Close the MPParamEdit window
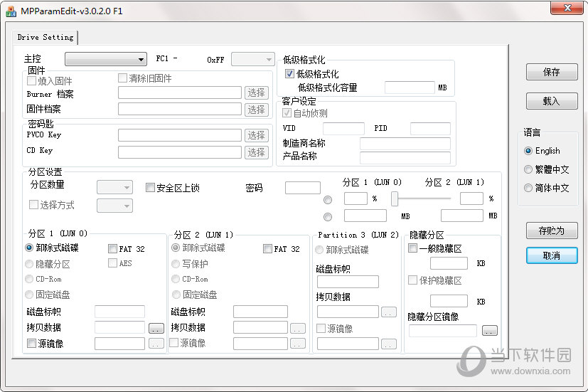 click(x=567, y=8)
